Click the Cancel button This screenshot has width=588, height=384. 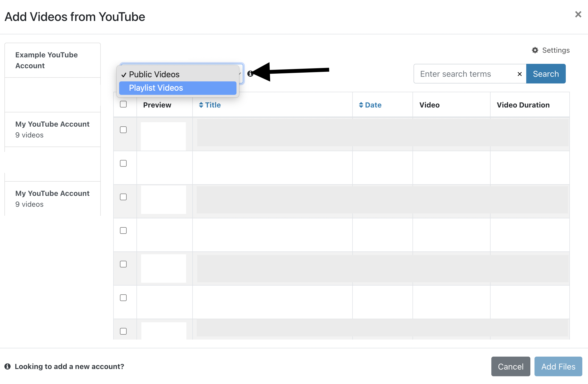(511, 366)
